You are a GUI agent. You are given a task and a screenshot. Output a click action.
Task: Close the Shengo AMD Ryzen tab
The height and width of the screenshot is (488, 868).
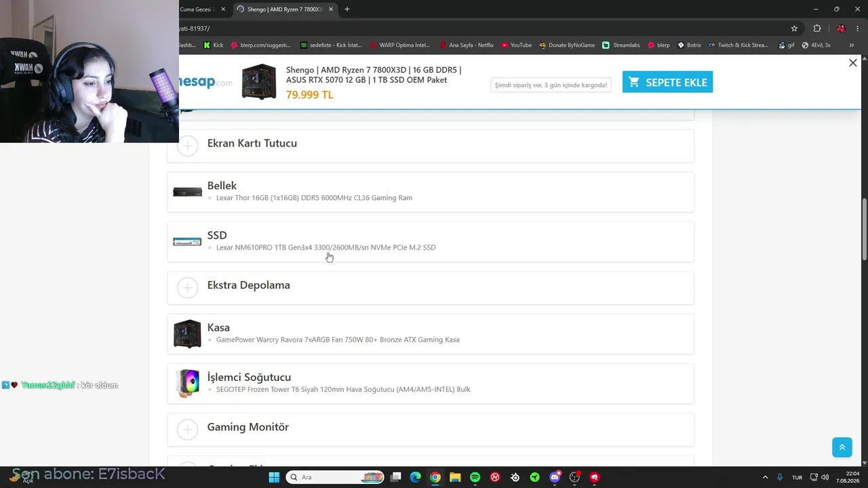tap(331, 9)
